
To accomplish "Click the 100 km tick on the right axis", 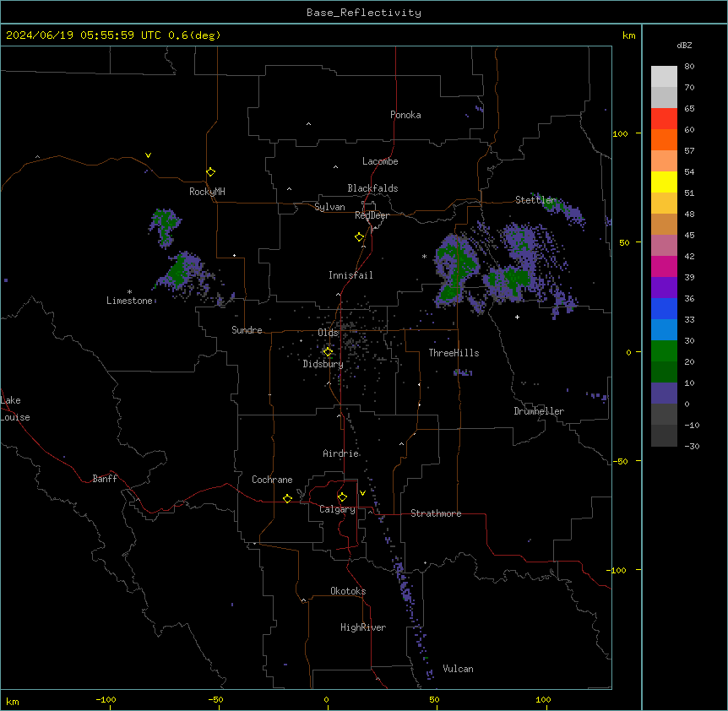I will click(620, 133).
